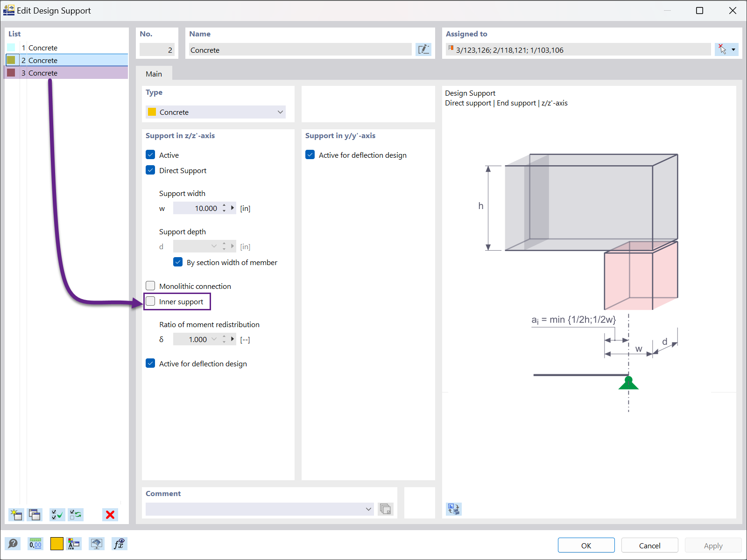Image resolution: width=747 pixels, height=560 pixels.
Task: Invert the list selection
Action: 76,515
